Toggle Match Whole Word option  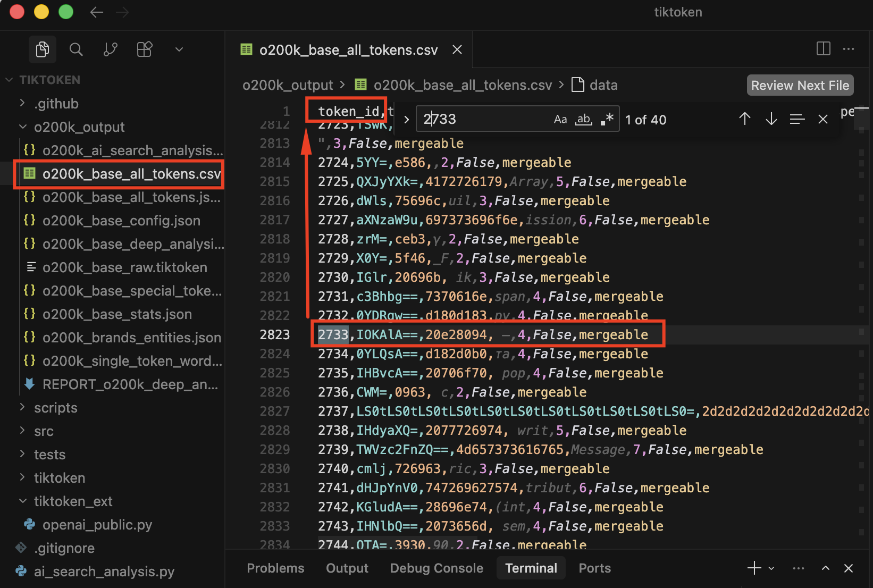click(x=584, y=119)
